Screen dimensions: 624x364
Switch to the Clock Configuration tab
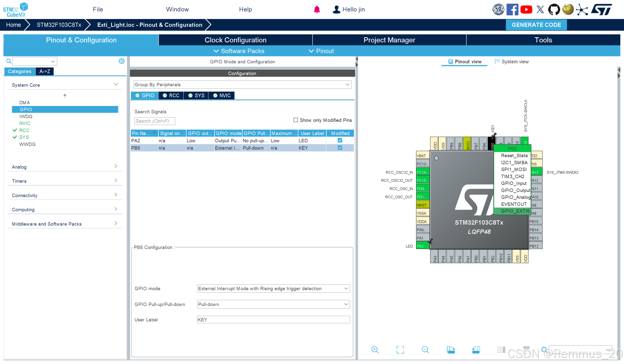click(x=235, y=40)
